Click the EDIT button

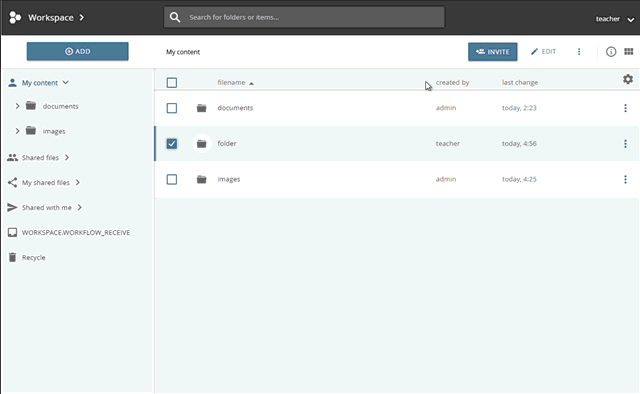tap(543, 51)
